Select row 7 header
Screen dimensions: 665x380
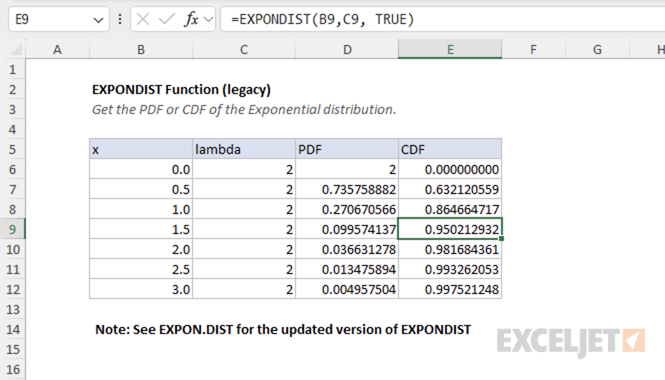click(13, 189)
